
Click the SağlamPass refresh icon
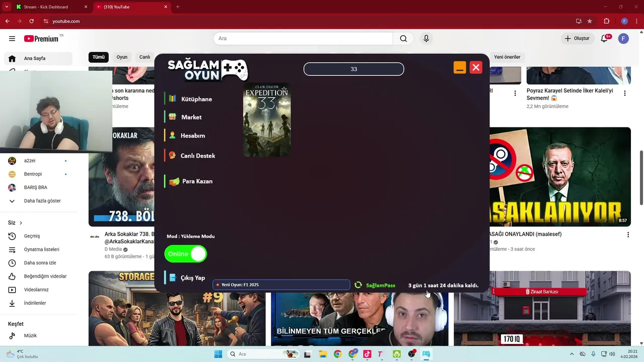pyautogui.click(x=358, y=285)
